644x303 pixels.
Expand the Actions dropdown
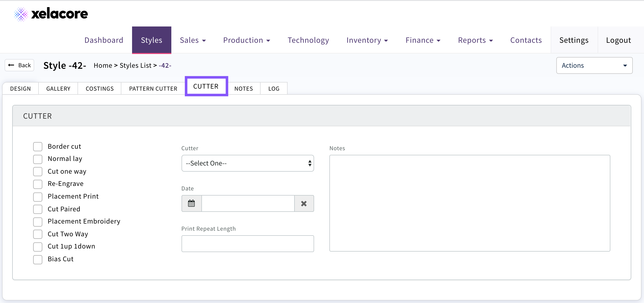(x=594, y=65)
